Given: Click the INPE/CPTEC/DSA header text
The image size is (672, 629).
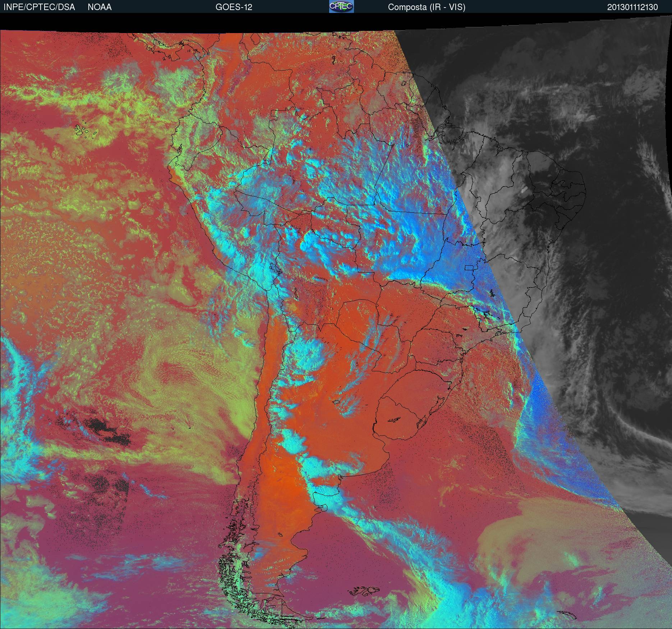Looking at the screenshot, I should click(x=39, y=7).
